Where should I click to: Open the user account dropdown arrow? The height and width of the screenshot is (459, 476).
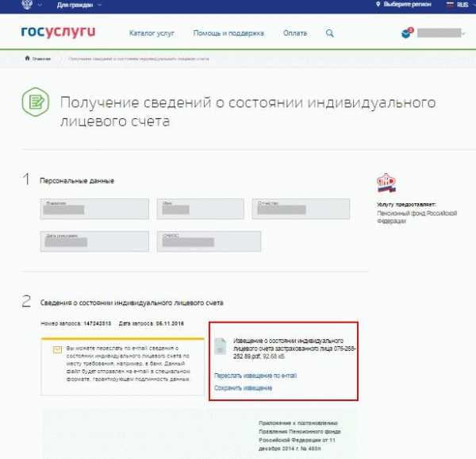pyautogui.click(x=463, y=33)
